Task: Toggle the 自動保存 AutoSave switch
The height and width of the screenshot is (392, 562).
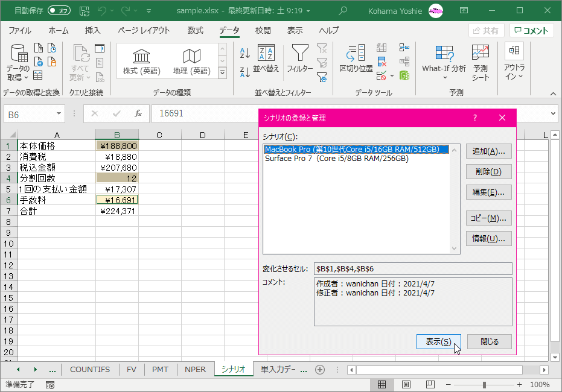Action: (x=59, y=10)
